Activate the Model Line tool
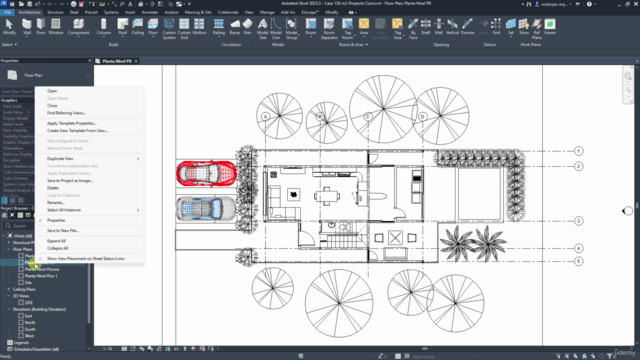 click(x=276, y=29)
